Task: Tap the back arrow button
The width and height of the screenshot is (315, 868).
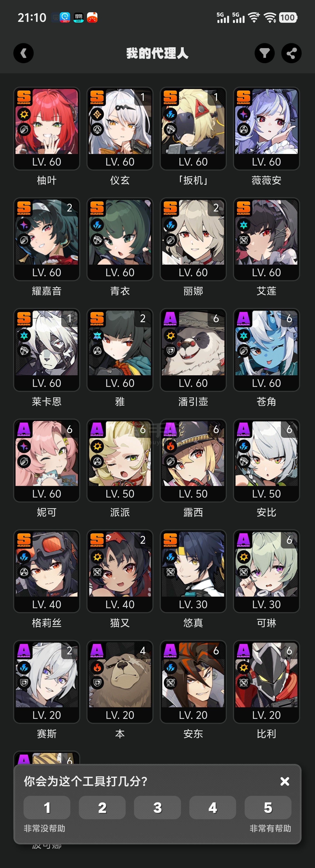Action: (24, 53)
